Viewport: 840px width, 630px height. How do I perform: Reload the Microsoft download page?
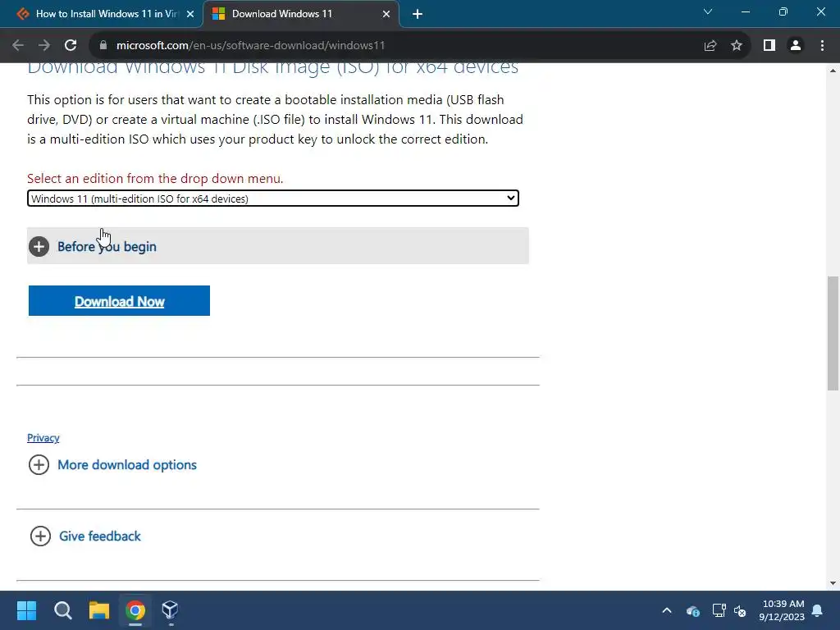pyautogui.click(x=71, y=46)
